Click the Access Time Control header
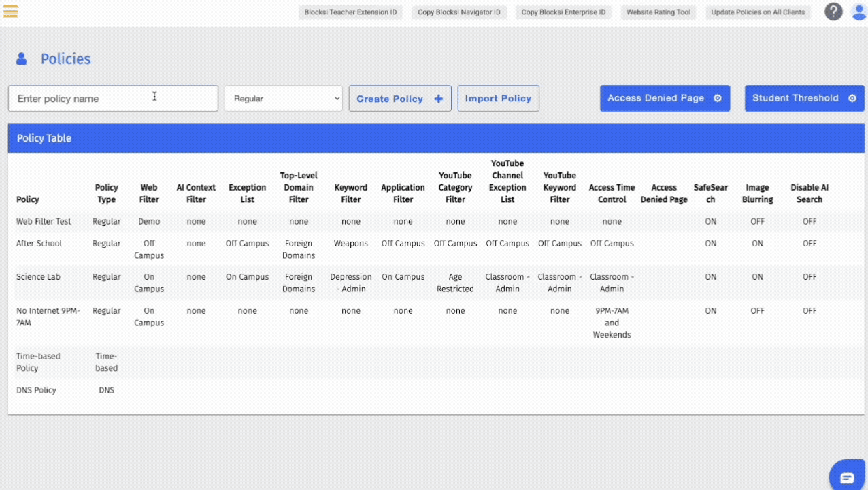Image resolution: width=868 pixels, height=490 pixels. (x=612, y=193)
